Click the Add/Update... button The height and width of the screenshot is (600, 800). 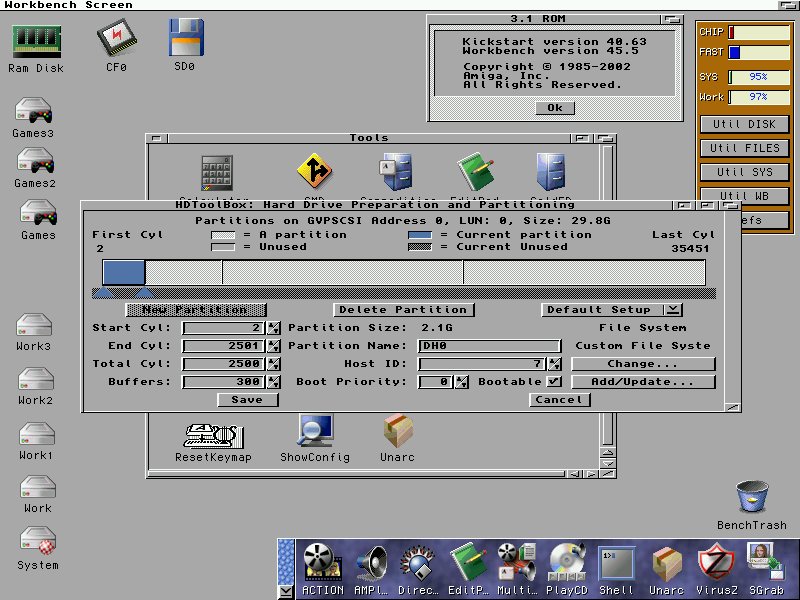click(643, 382)
